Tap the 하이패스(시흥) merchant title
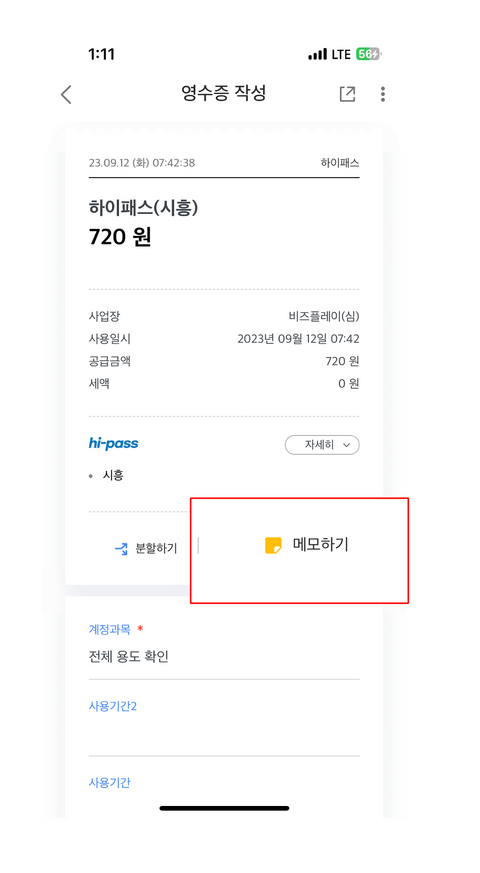Screen dimensions: 480x873 coord(143,208)
